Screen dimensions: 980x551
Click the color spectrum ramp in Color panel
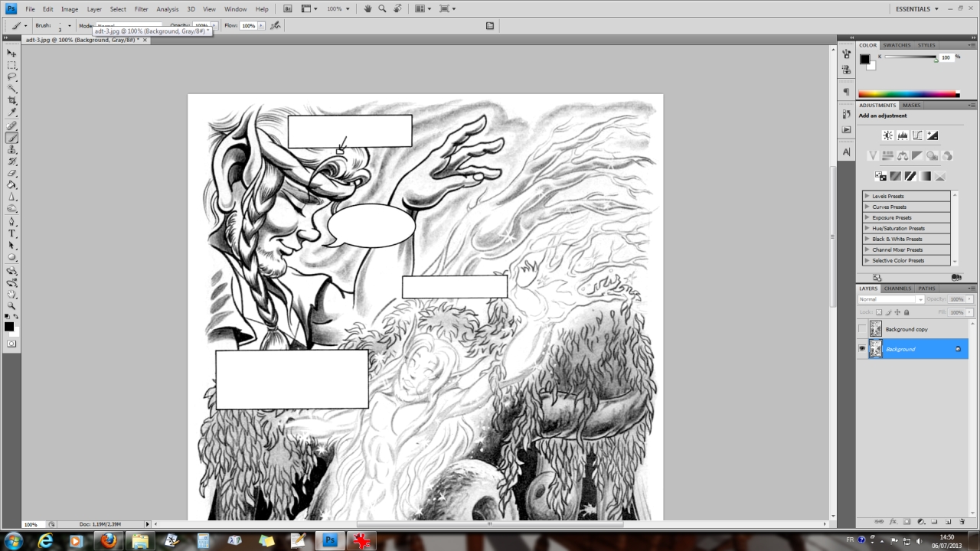click(909, 94)
